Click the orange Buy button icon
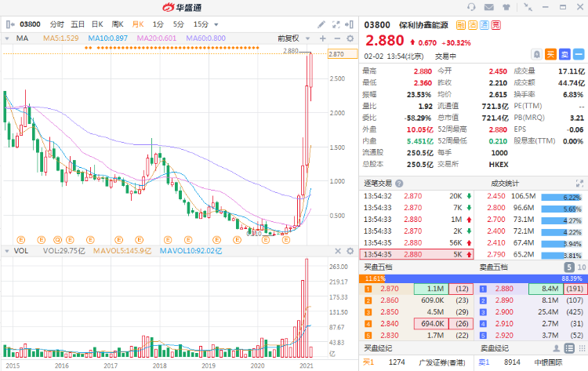 pos(550,54)
